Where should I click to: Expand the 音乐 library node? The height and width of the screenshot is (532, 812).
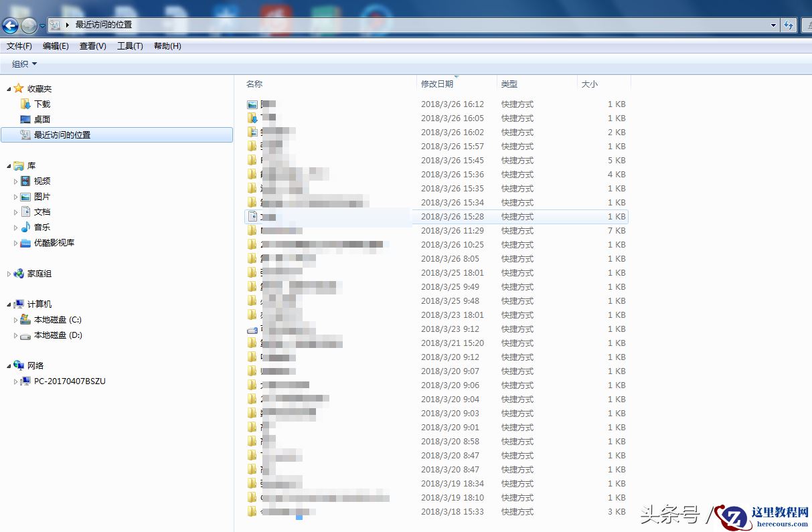(16, 228)
